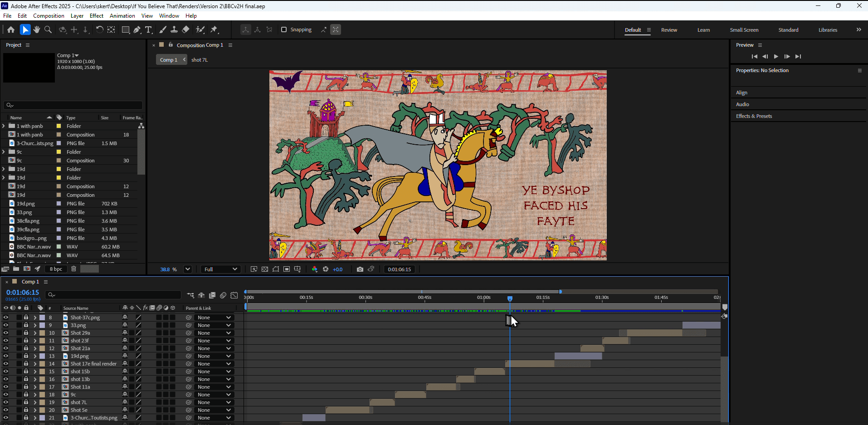Open the magnification ratio dropdown
Screen dimensions: 868x425
[188, 269]
